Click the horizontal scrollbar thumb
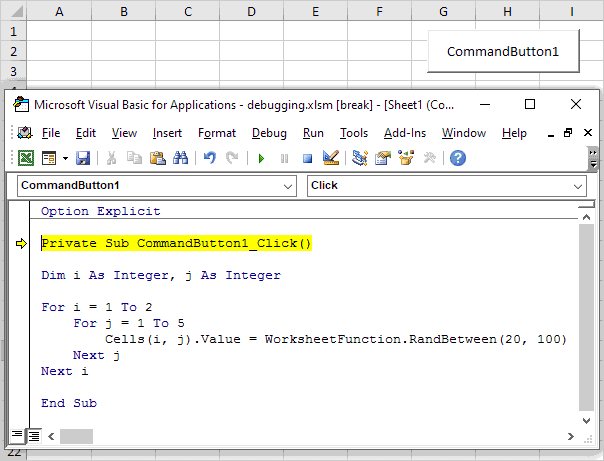Viewport: 604px width, 461px height. (x=76, y=436)
